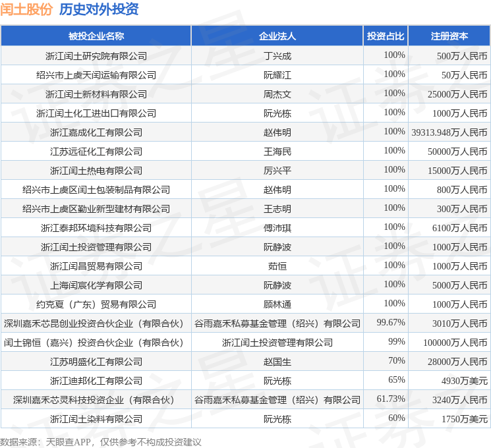Click the 61.73% investment ratio
Image resolution: width=491 pixels, height=448 pixels.
click(391, 399)
